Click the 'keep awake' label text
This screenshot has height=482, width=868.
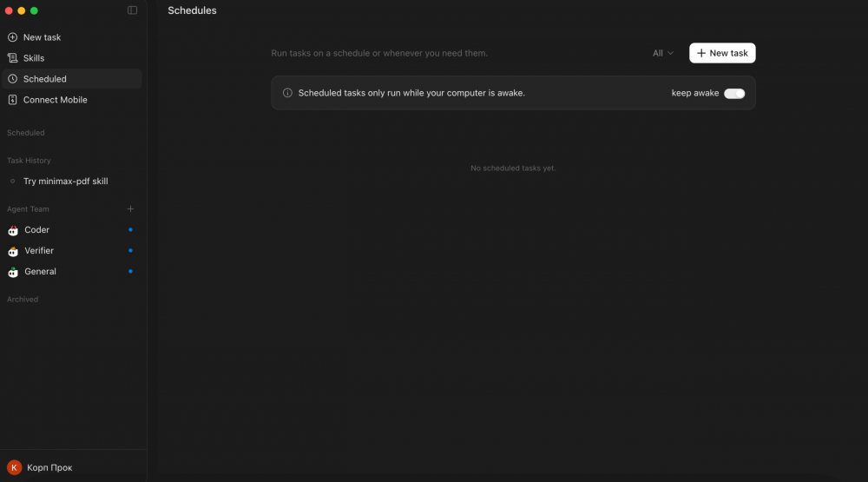click(695, 93)
